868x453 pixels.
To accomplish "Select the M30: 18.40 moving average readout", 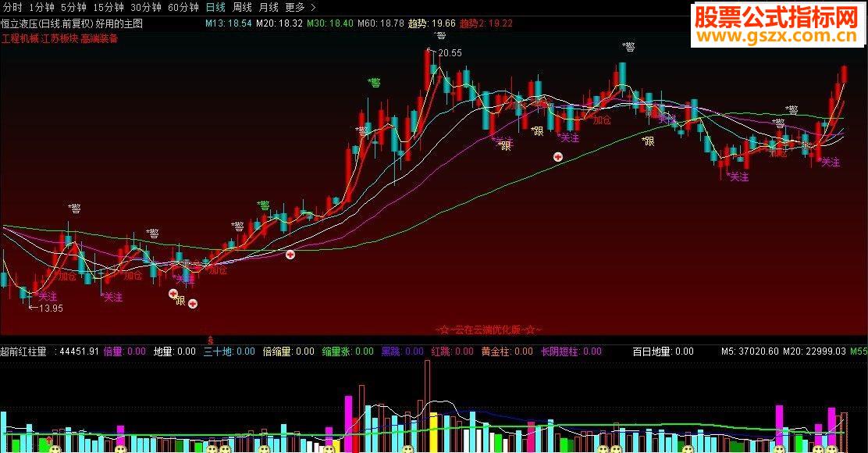I will 330,23.
